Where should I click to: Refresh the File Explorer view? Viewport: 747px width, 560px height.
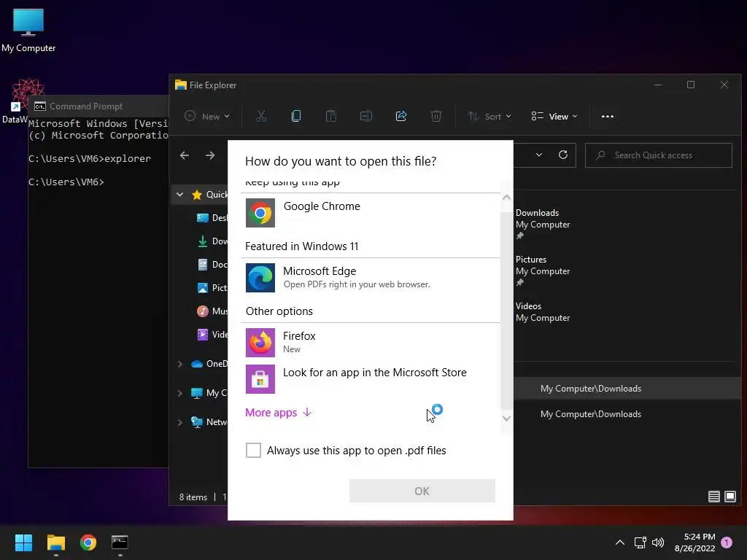click(x=563, y=155)
